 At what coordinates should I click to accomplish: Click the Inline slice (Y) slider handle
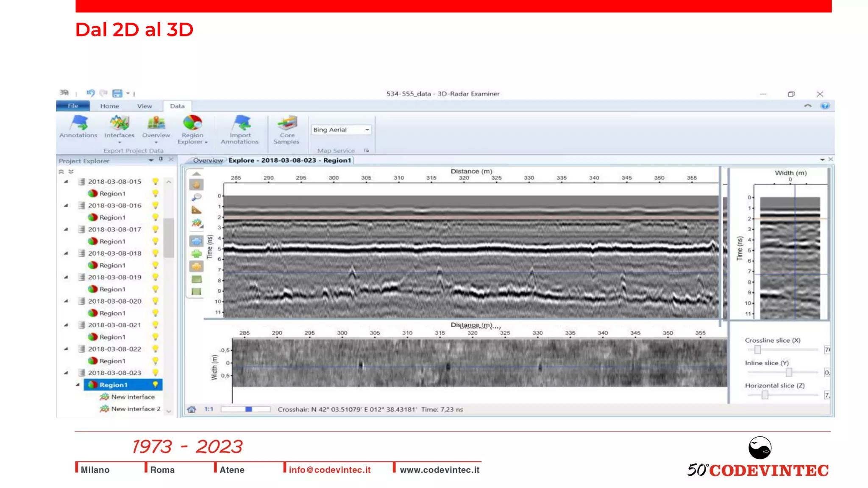pos(789,372)
